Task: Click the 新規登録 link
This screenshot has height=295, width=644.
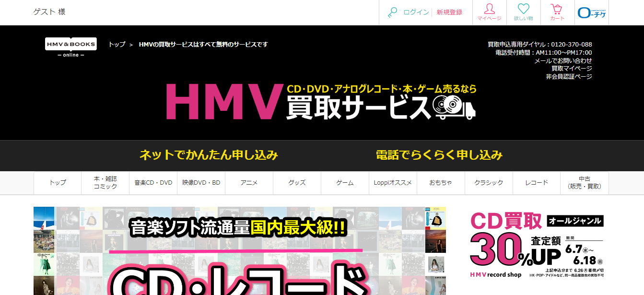Action: tap(449, 12)
